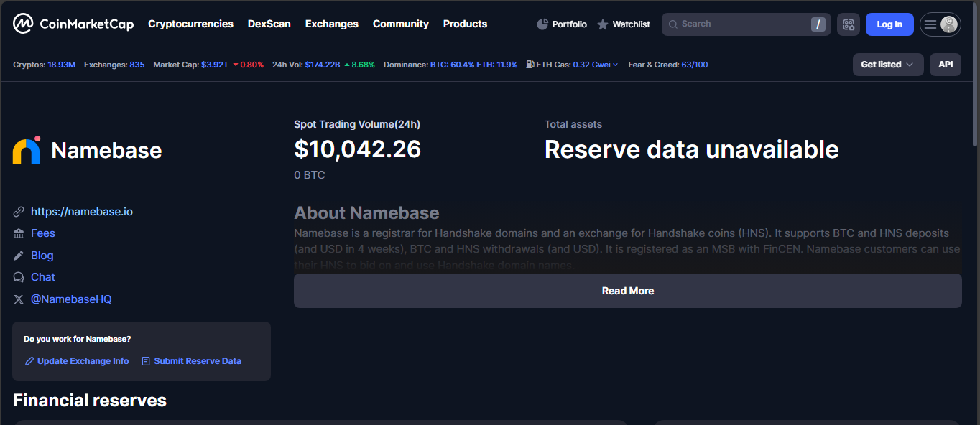
Task: Open the QR code scanner icon
Action: [x=849, y=24]
